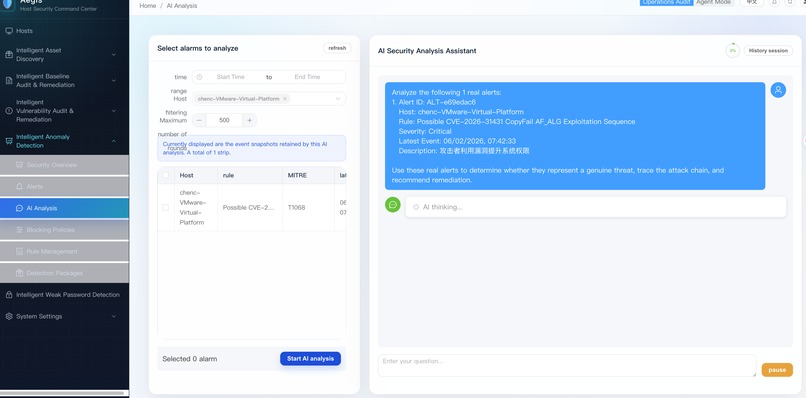The height and width of the screenshot is (398, 806).
Task: Remove the chenc-VMware-Virtual-Platform host tag
Action: point(285,99)
